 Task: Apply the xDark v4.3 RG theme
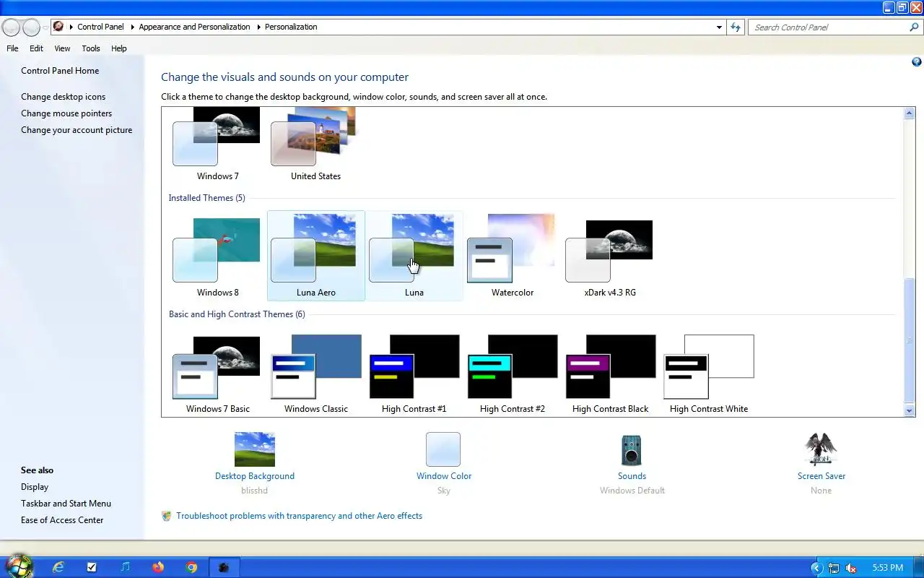(x=610, y=256)
